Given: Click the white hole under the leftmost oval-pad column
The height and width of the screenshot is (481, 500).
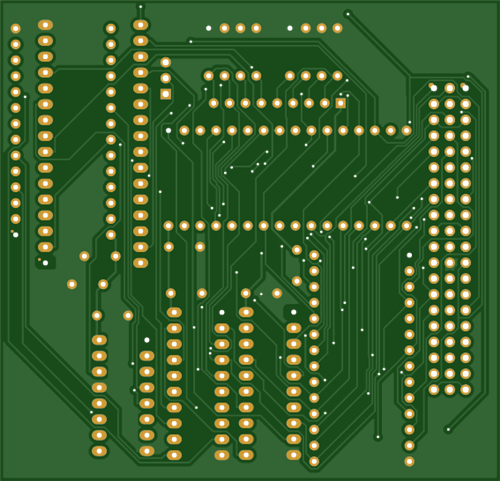Looking at the screenshot, I should (45, 263).
